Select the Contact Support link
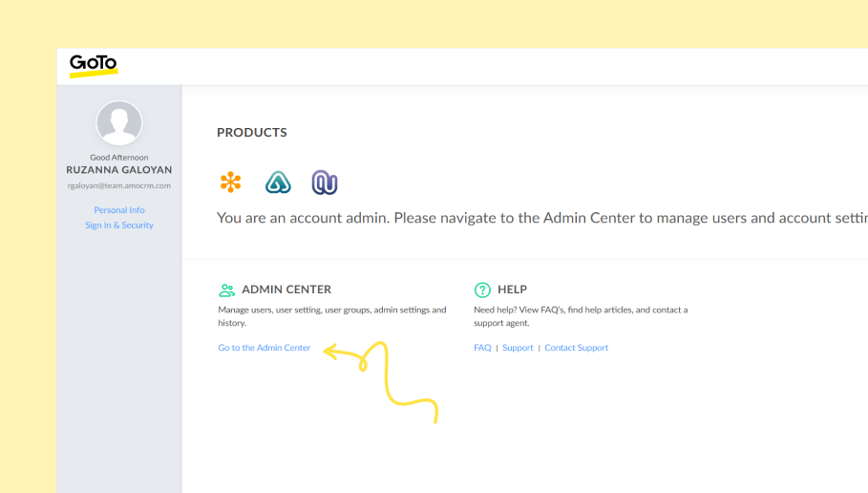 576,348
